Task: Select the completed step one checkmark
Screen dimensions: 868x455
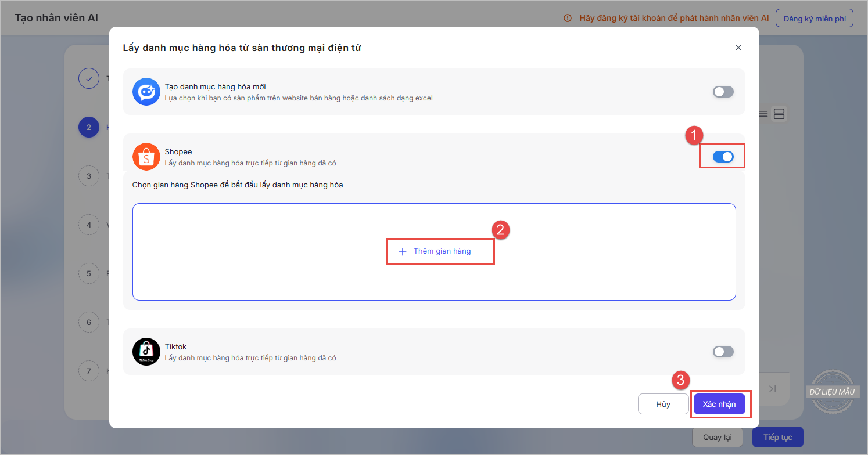Action: click(x=89, y=78)
